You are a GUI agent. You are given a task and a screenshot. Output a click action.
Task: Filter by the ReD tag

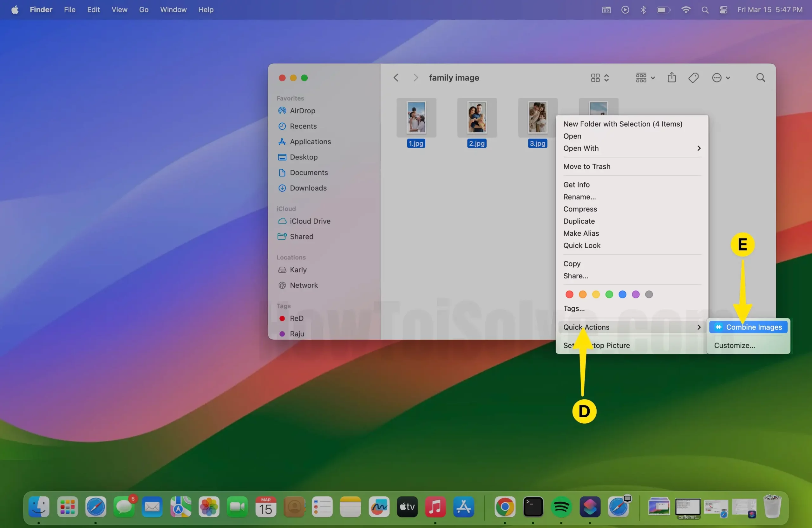click(x=291, y=318)
